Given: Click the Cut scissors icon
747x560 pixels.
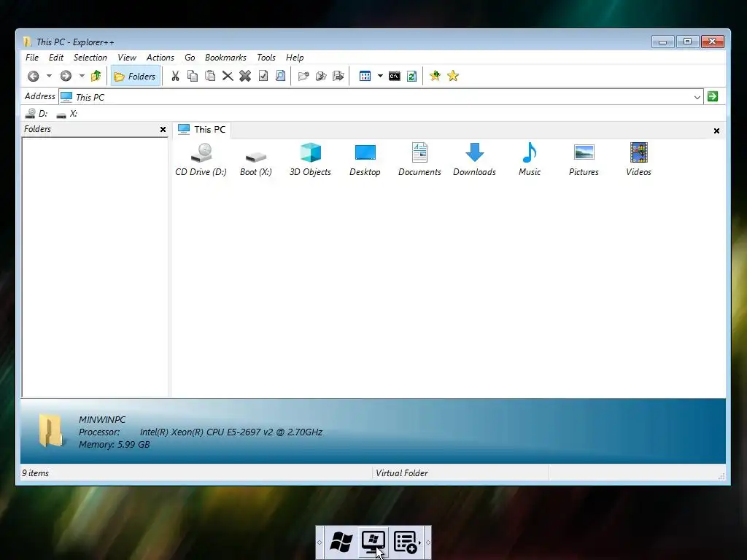Looking at the screenshot, I should pyautogui.click(x=175, y=76).
